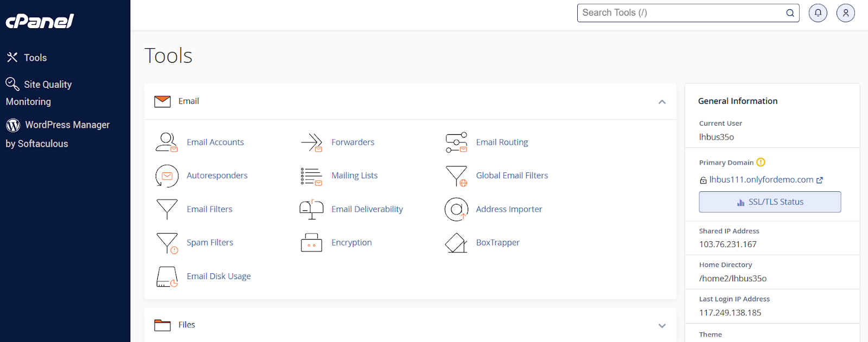Click the Email section header title
868x342 pixels.
(188, 101)
